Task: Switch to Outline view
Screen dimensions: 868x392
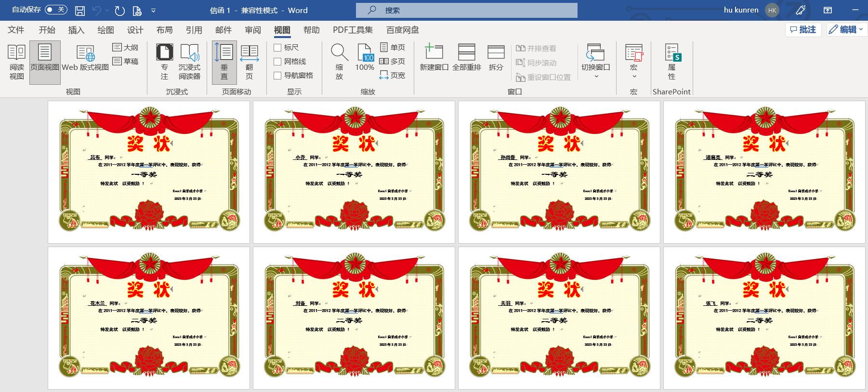Action: [x=125, y=47]
